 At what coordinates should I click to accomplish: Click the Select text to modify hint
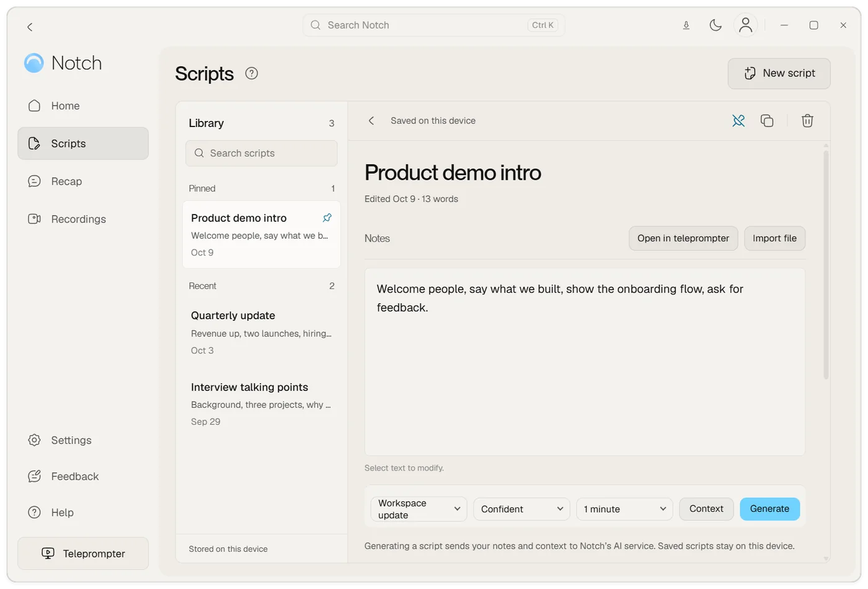coord(404,468)
